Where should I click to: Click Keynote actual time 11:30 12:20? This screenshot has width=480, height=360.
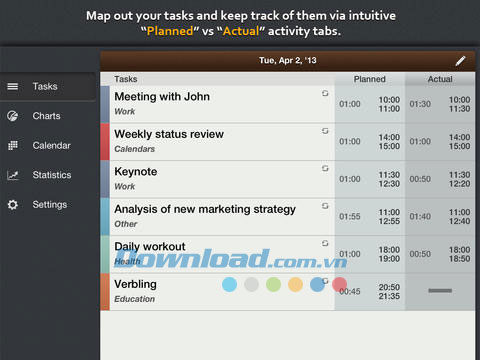(459, 179)
